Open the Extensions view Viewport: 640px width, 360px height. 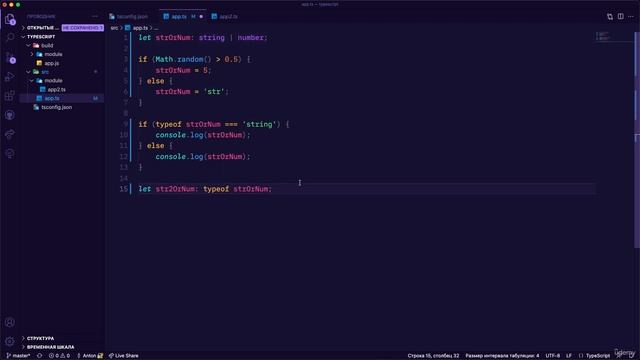(x=10, y=96)
